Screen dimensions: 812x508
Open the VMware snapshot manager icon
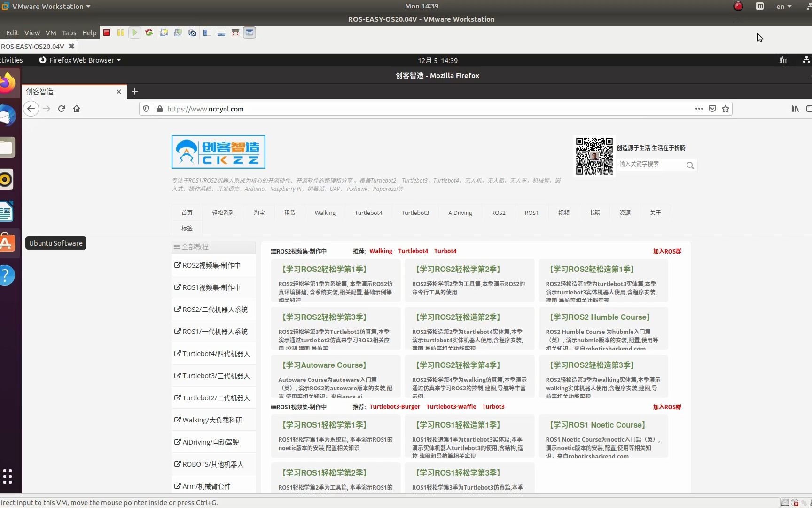(192, 32)
